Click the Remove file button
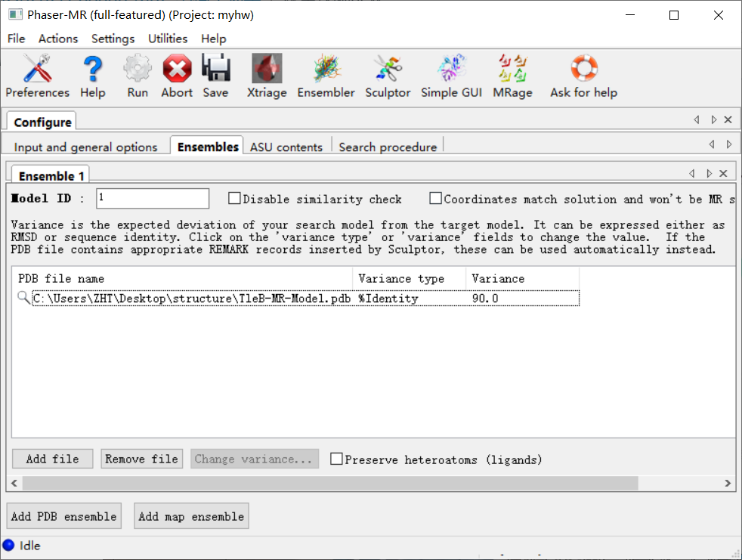Screen dimensions: 742x560 141,459
